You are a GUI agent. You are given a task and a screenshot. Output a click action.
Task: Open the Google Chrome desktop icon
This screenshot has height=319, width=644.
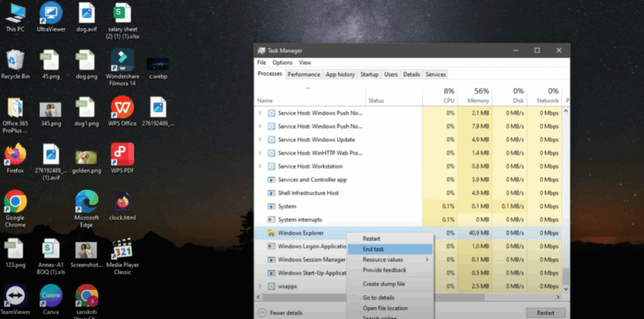pyautogui.click(x=15, y=203)
